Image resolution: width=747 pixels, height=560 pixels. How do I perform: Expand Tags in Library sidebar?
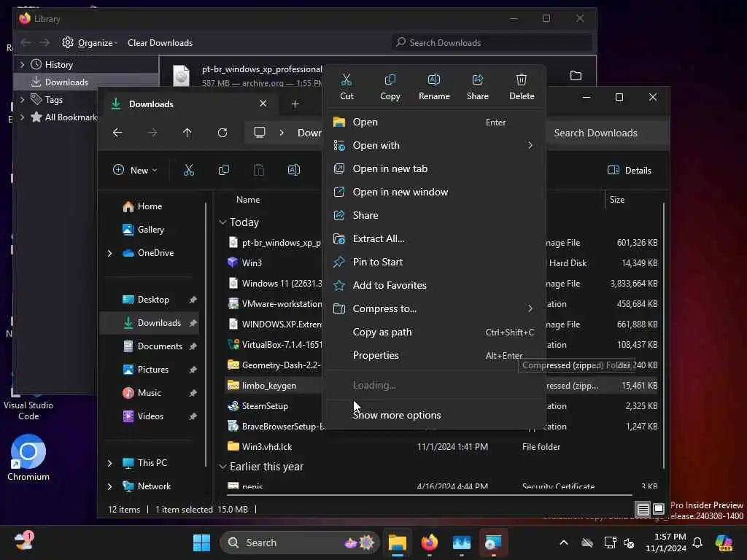(x=22, y=99)
